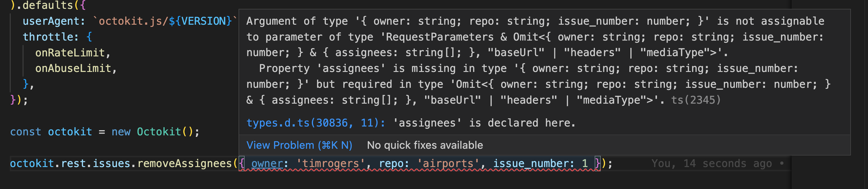Click the No quick fixes available text
This screenshot has width=868, height=189.
425,145
